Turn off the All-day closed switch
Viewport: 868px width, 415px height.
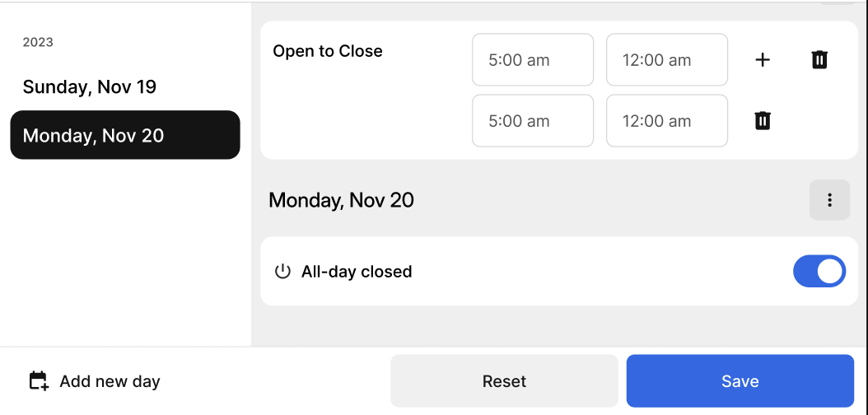click(x=819, y=271)
